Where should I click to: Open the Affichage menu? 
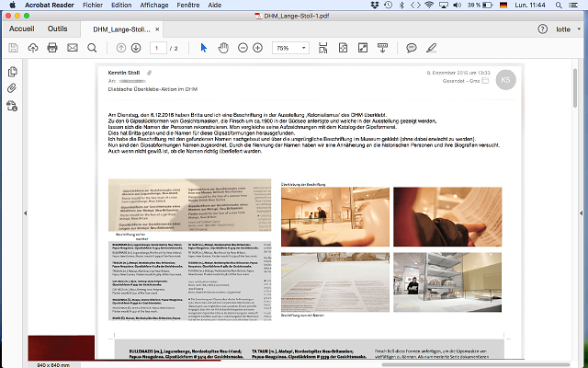coord(154,5)
